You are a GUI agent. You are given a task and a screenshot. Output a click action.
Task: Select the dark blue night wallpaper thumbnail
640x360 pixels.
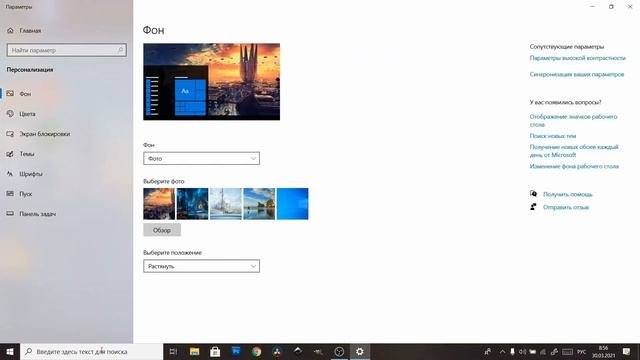[x=192, y=204]
